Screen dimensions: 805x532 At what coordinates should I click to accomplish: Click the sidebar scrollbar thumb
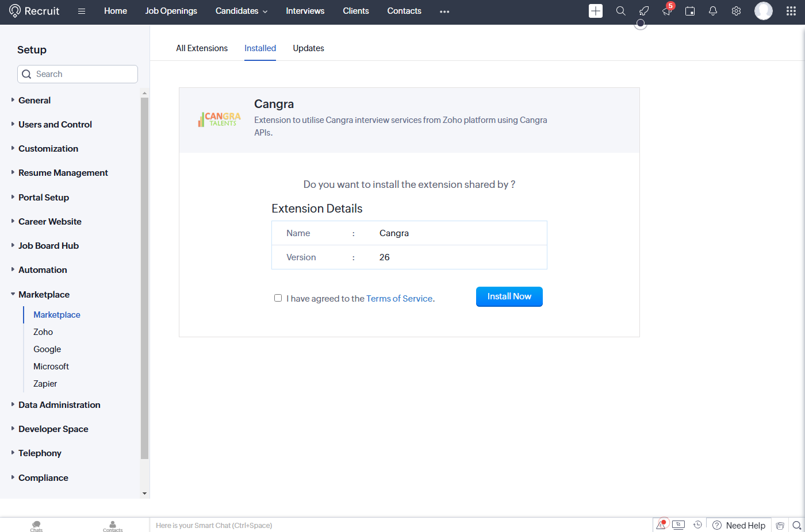pyautogui.click(x=144, y=278)
